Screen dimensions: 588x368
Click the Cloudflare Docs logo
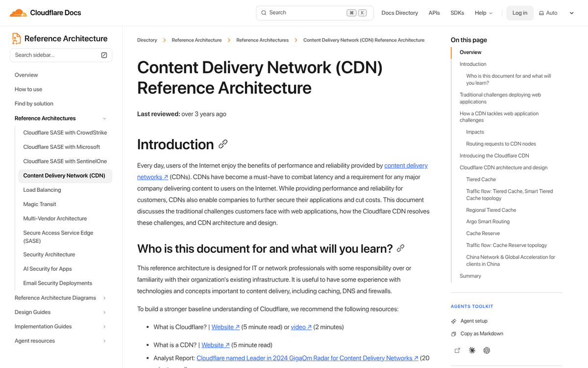coord(45,13)
